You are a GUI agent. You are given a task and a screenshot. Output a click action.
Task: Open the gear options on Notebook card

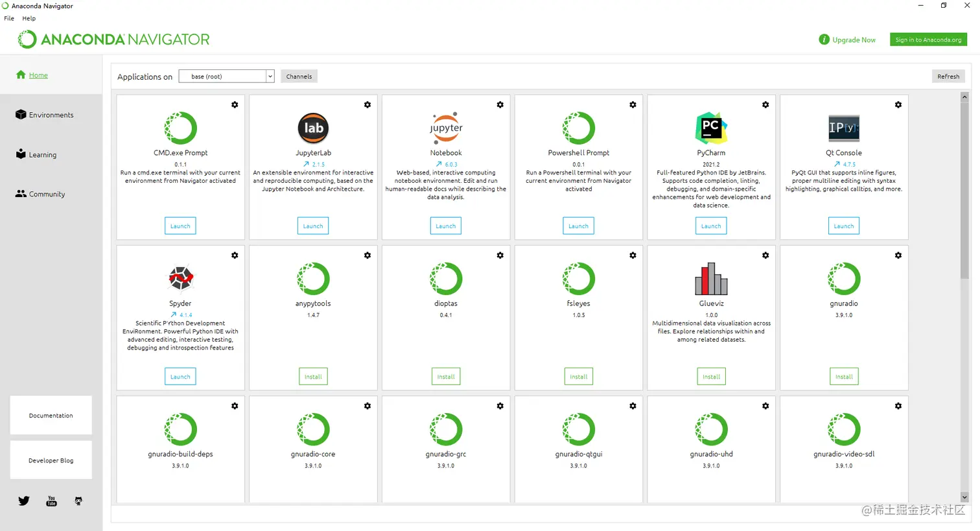tap(500, 104)
